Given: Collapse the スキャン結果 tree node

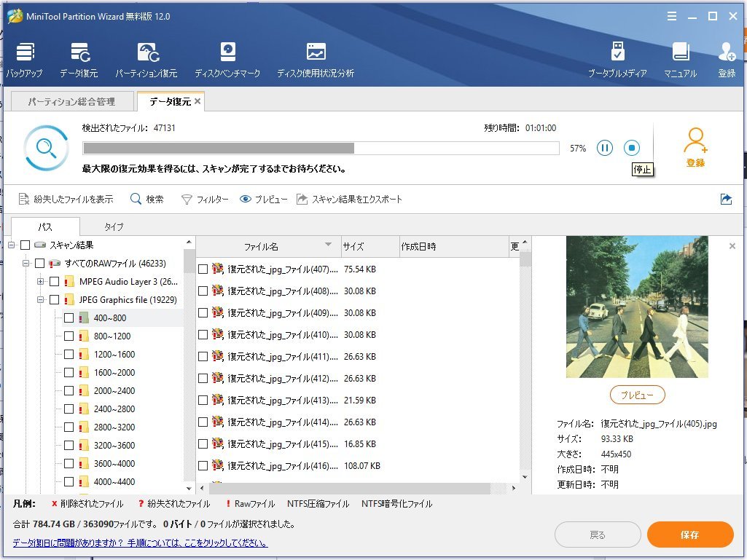Looking at the screenshot, I should coord(12,245).
